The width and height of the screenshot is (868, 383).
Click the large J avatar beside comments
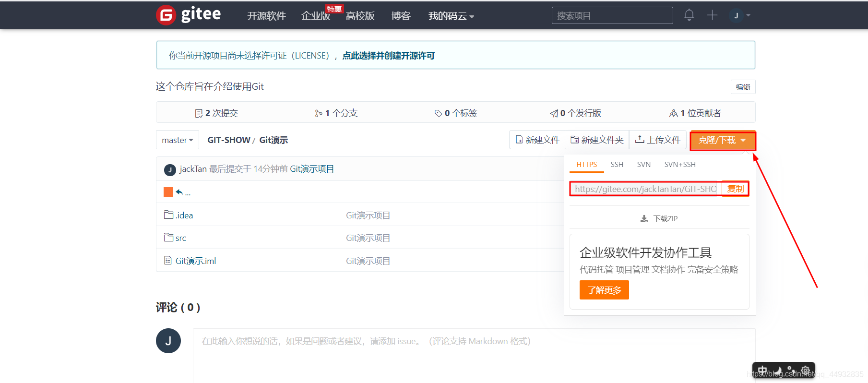tap(168, 341)
